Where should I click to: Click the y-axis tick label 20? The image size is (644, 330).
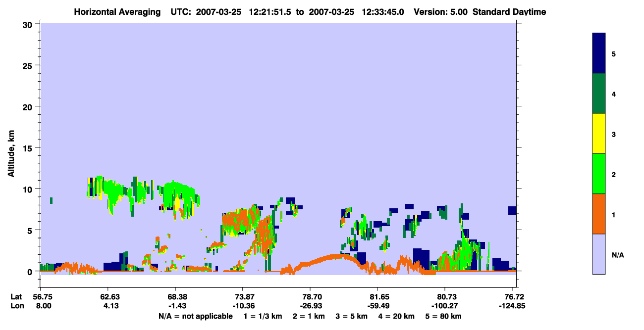pos(29,106)
